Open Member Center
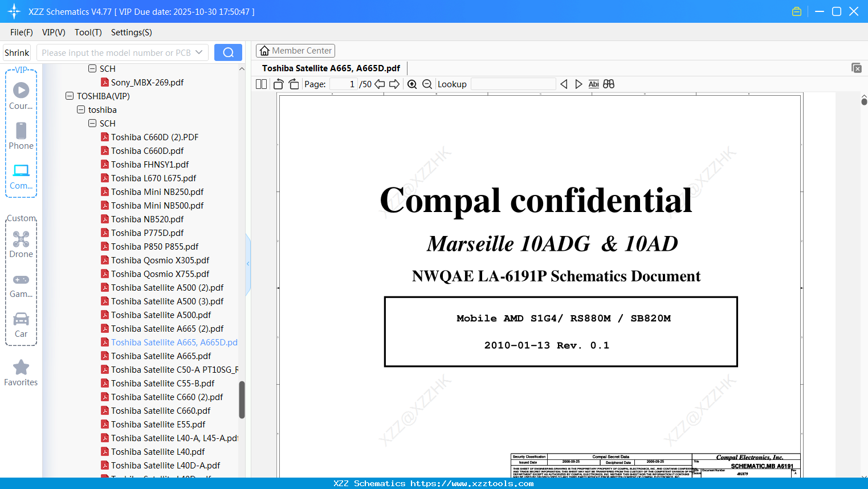Viewport: 868px width, 489px height. (295, 51)
